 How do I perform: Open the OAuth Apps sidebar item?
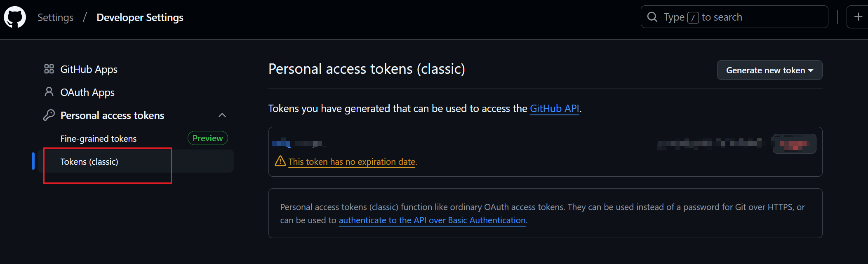point(87,92)
